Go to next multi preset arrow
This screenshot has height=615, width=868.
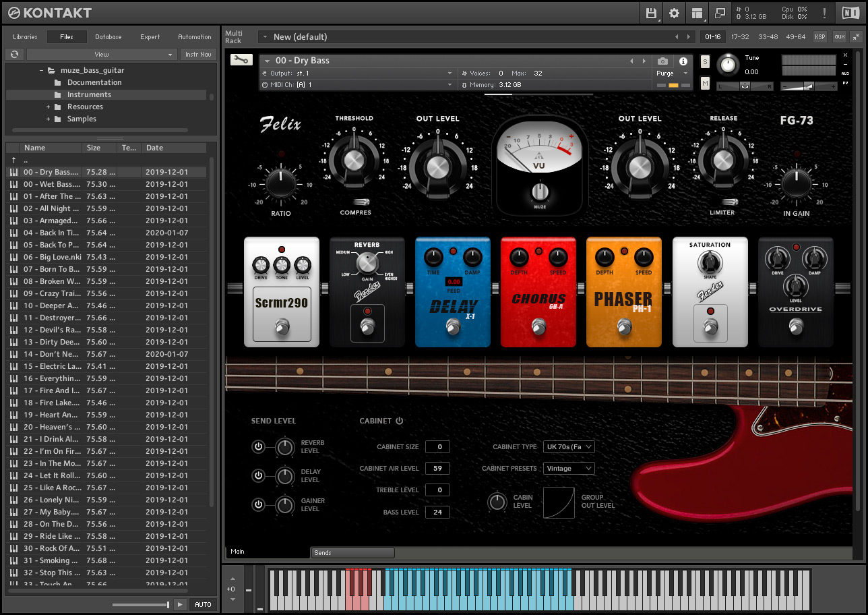688,37
